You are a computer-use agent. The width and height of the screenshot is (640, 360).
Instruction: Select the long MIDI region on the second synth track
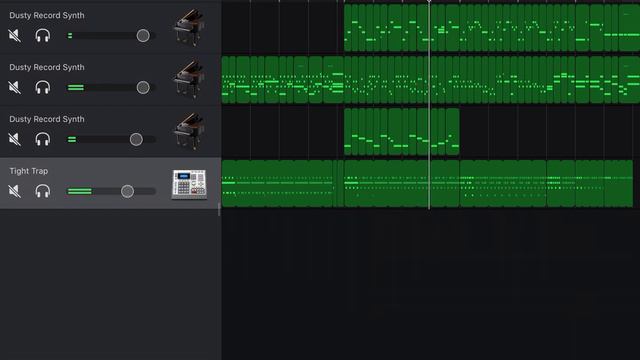click(431, 80)
